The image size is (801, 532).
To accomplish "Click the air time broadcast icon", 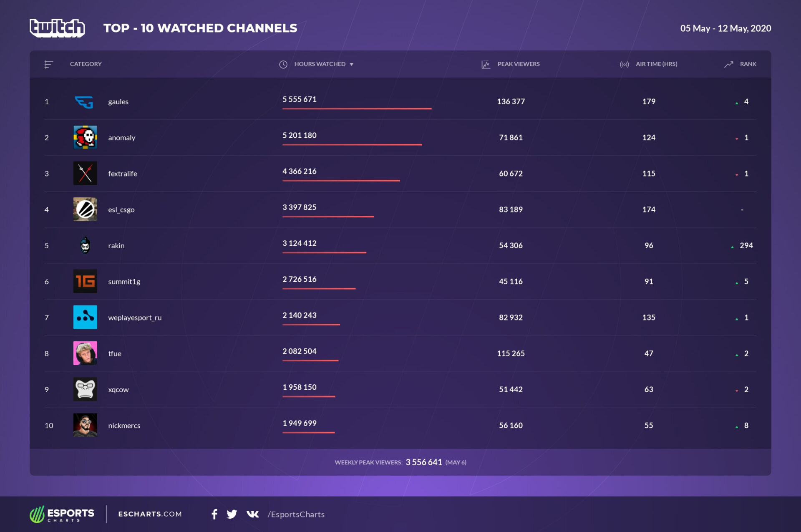I will [x=624, y=64].
